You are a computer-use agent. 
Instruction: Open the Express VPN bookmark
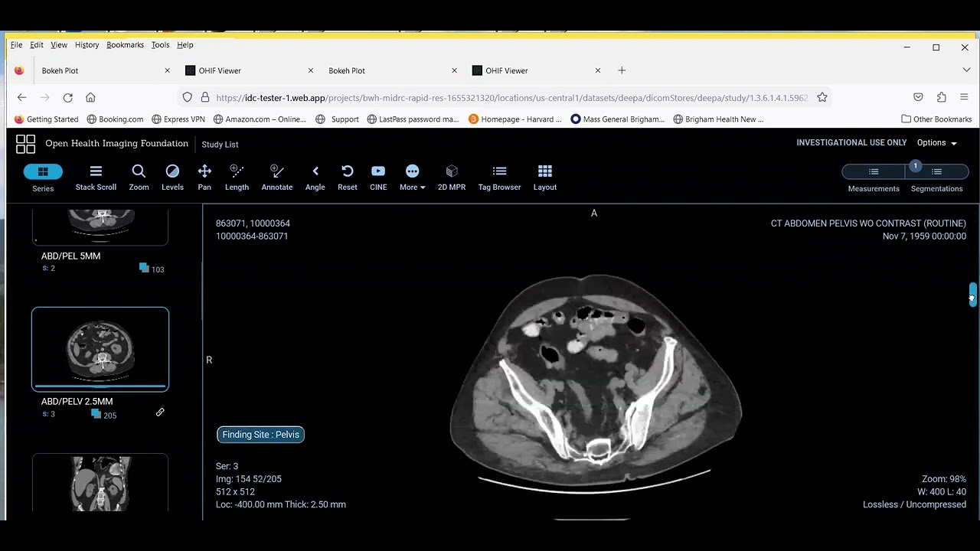click(x=178, y=119)
